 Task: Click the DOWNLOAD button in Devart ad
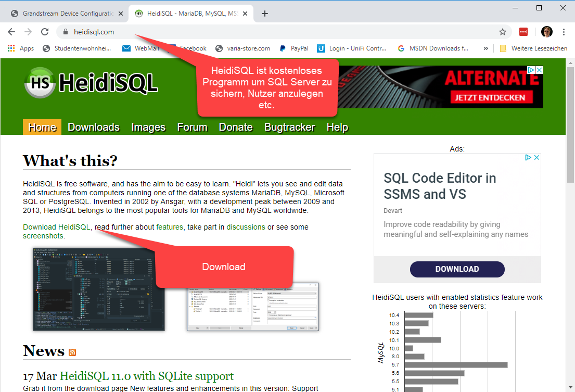pos(457,269)
